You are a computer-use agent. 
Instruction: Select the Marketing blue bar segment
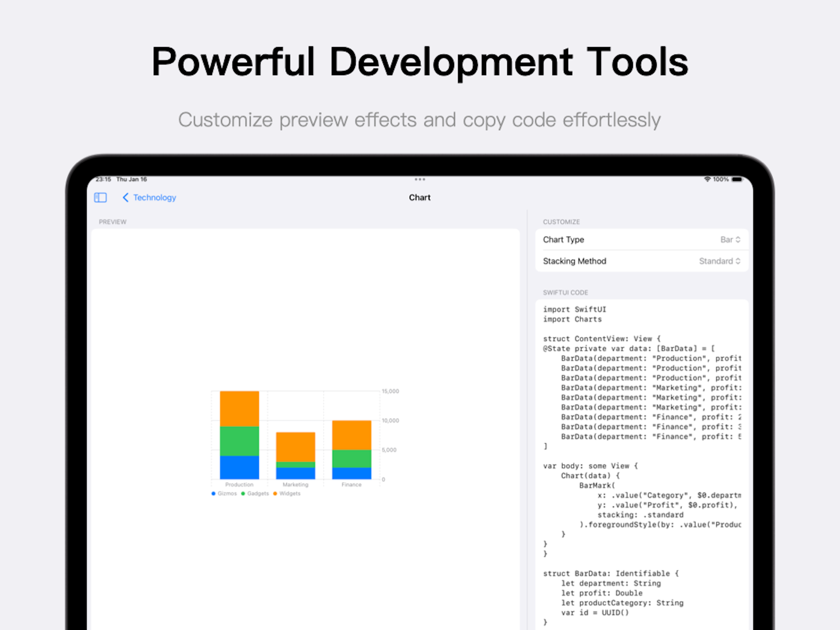click(295, 473)
